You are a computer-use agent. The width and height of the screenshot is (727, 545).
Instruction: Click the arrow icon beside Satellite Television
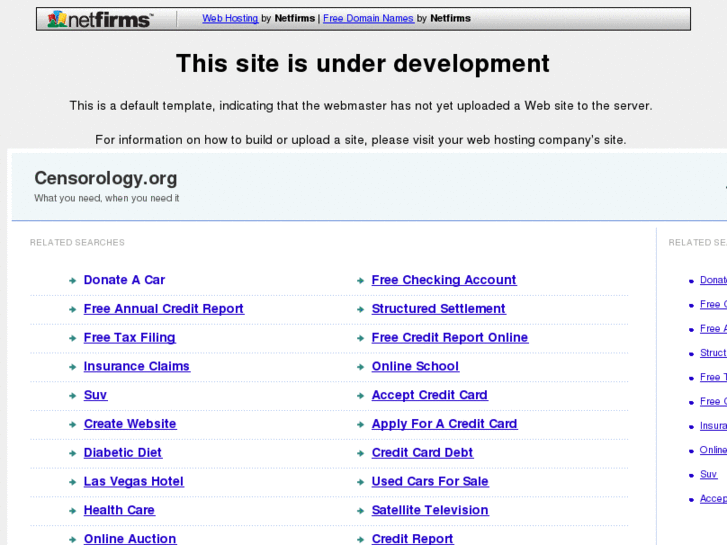click(360, 511)
